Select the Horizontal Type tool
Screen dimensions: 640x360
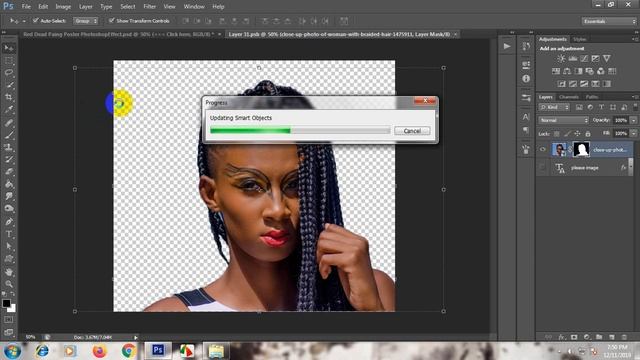click(x=9, y=234)
